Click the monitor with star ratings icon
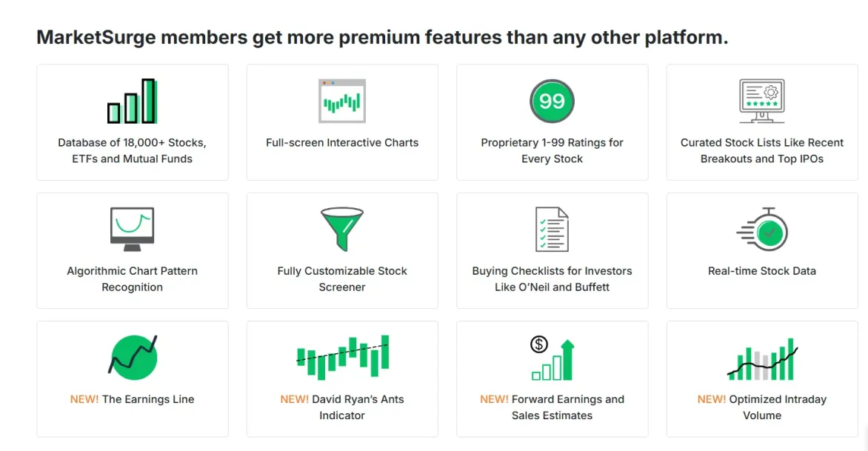The height and width of the screenshot is (451, 868). 761,101
